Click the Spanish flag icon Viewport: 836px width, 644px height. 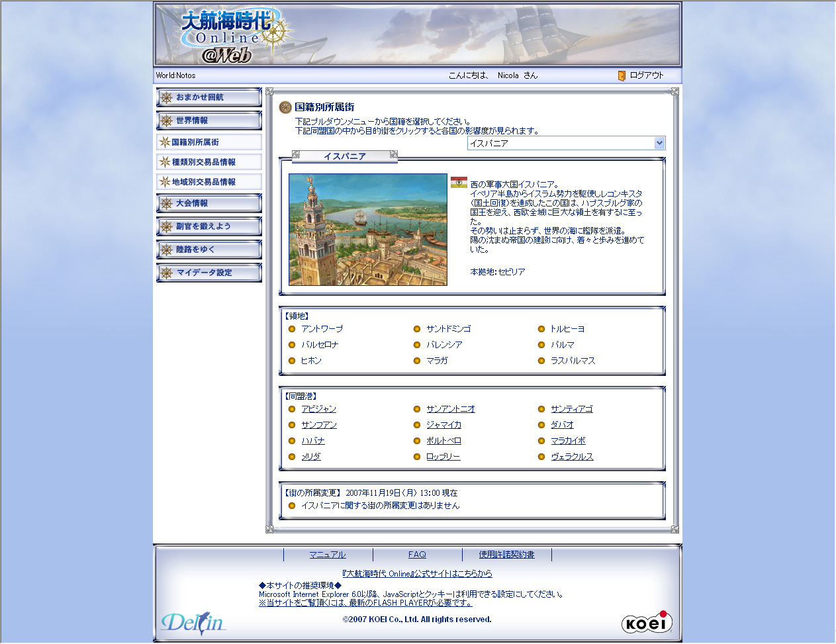[459, 182]
